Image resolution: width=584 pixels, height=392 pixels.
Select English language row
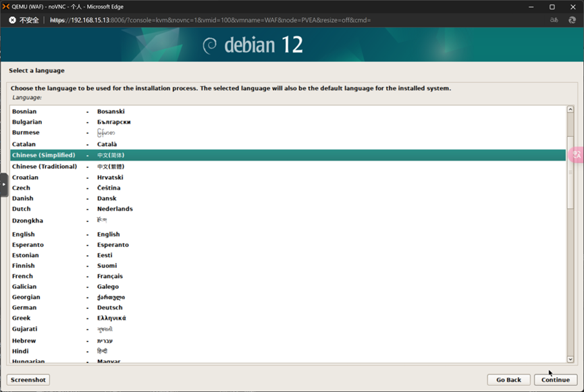(288, 234)
